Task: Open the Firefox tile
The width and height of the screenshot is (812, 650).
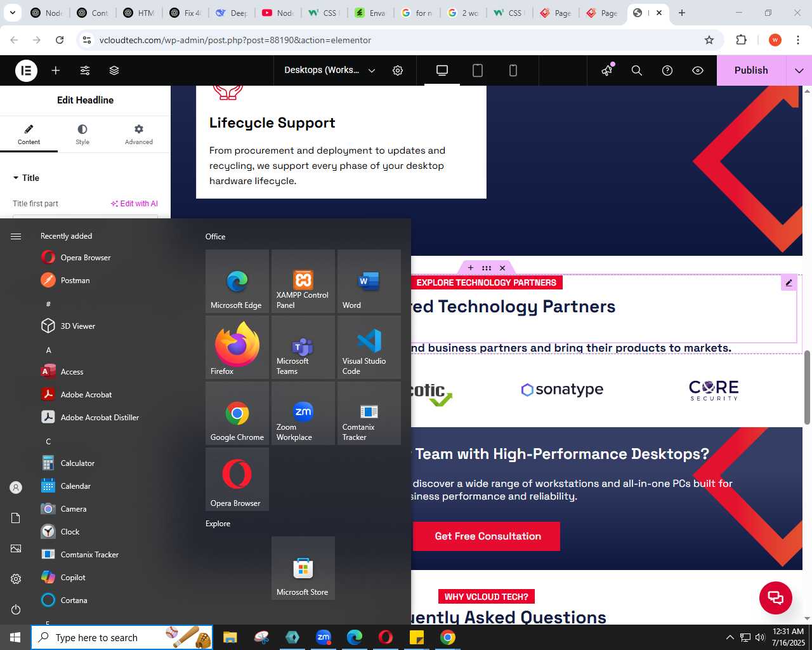Action: (237, 347)
